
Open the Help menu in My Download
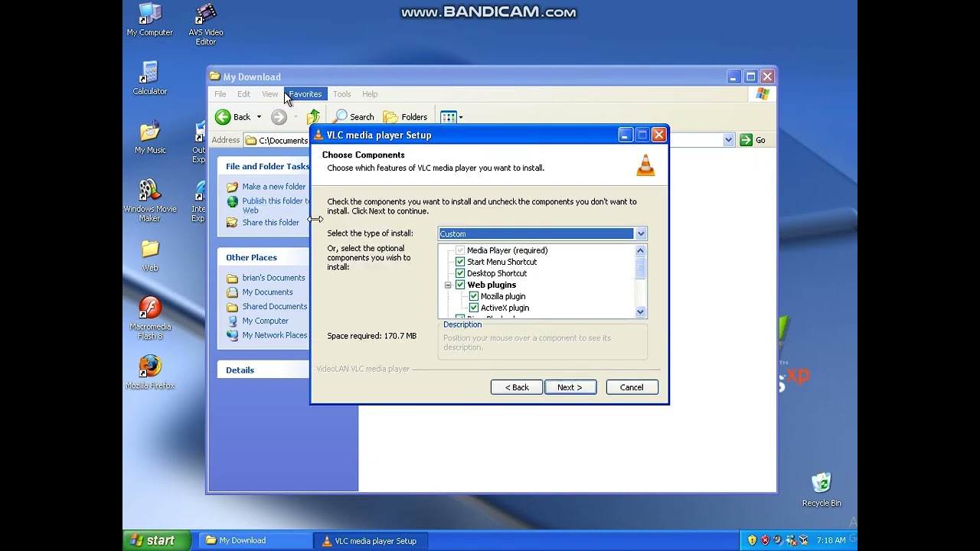[x=370, y=94]
